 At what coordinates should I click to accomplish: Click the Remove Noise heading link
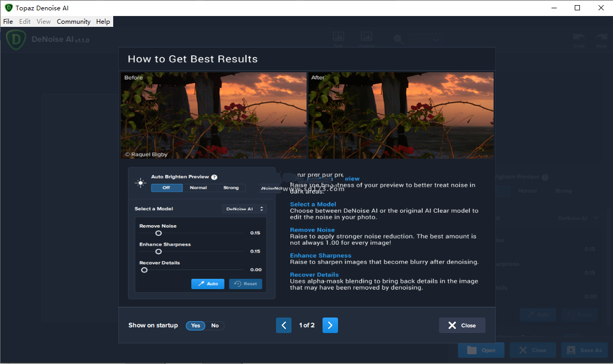point(312,230)
